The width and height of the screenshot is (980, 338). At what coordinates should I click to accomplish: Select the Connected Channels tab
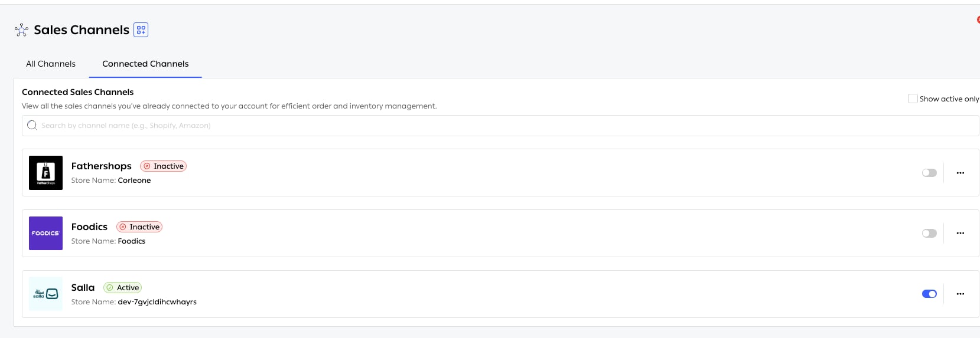[145, 64]
